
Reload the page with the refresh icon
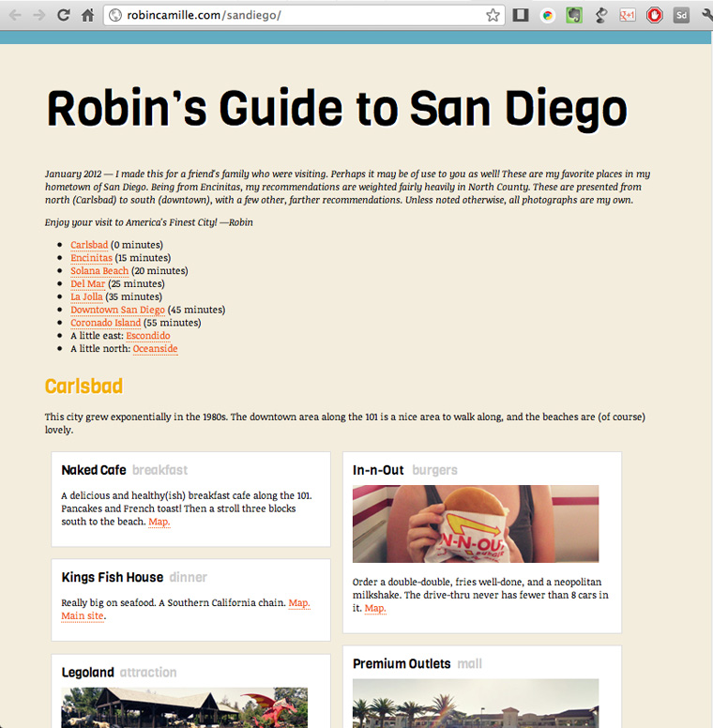pos(64,15)
